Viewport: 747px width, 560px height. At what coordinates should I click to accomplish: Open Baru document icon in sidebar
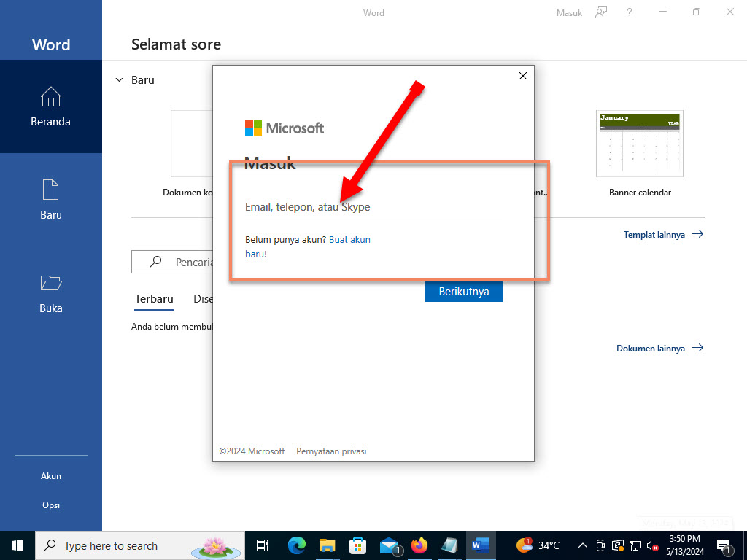coord(50,197)
